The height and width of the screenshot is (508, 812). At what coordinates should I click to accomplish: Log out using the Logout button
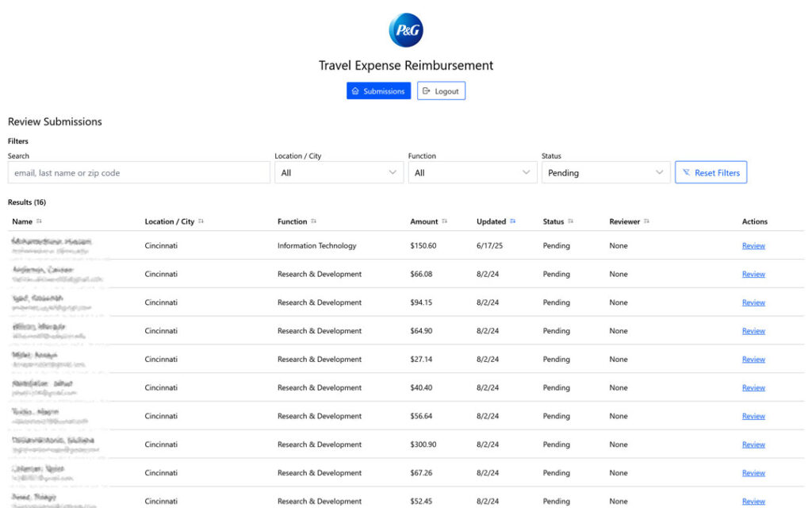441,90
